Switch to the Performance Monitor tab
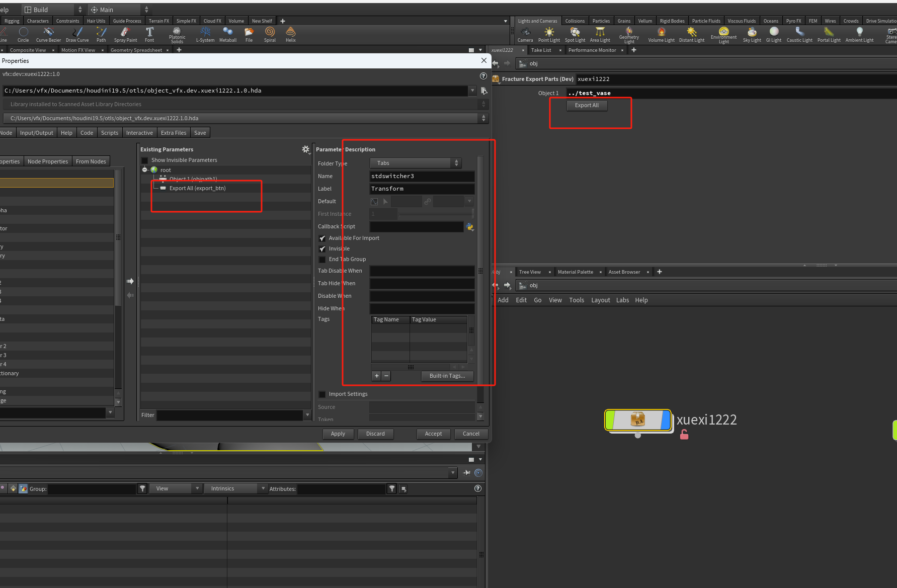897x588 pixels. (592, 50)
